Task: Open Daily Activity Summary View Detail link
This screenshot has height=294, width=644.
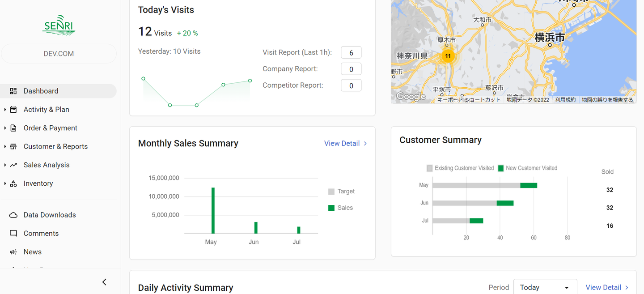Action: 607,287
